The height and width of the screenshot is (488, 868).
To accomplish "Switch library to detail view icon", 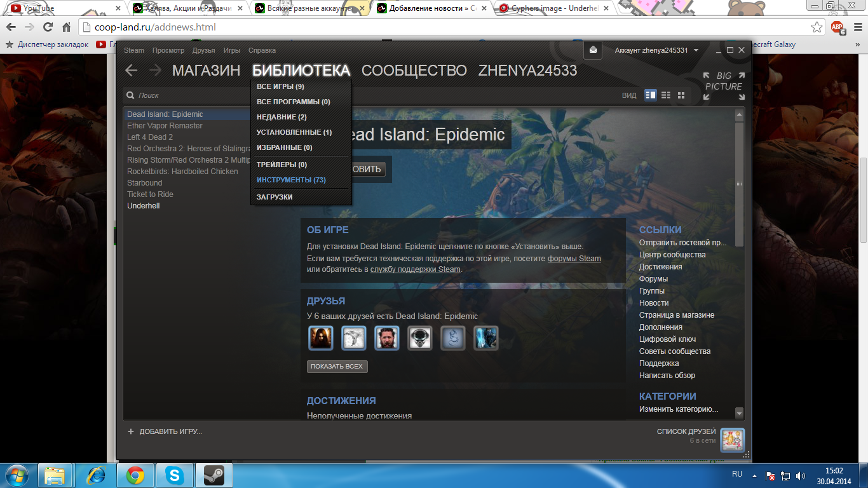I will point(650,95).
